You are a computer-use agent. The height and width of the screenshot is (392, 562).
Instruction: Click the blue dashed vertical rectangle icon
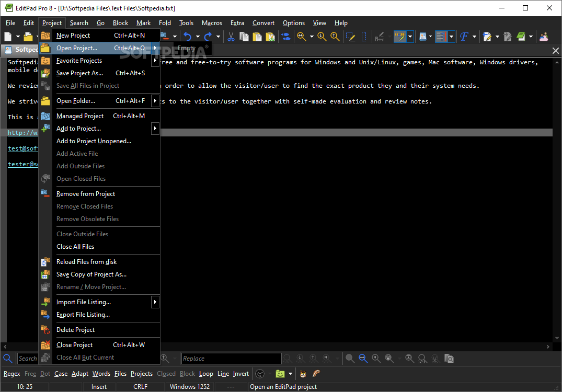(x=364, y=36)
